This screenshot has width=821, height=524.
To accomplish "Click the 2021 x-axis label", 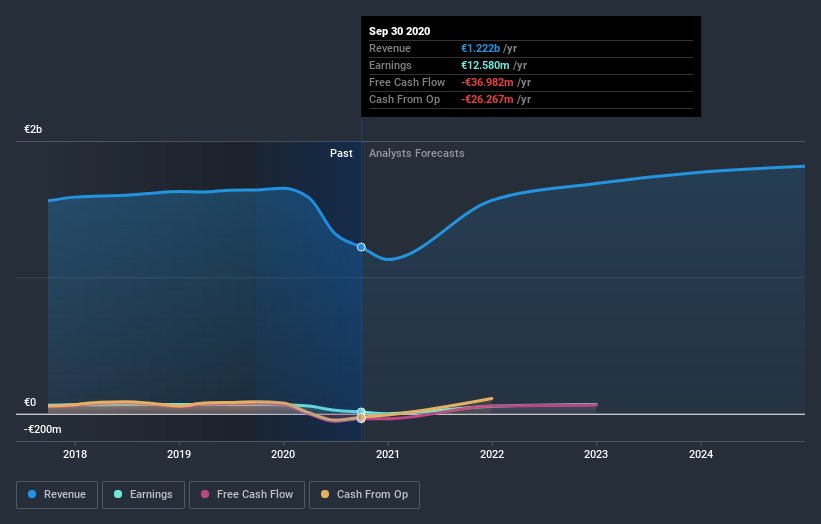I will (388, 454).
